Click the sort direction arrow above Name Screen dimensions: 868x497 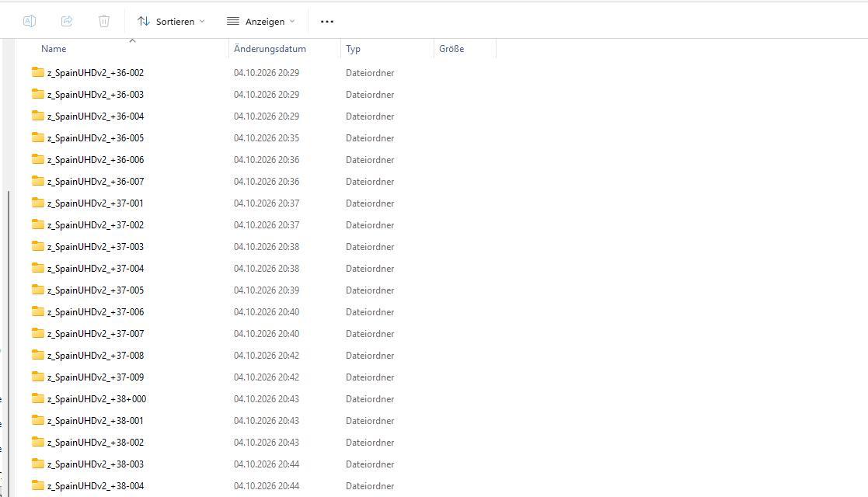point(132,40)
